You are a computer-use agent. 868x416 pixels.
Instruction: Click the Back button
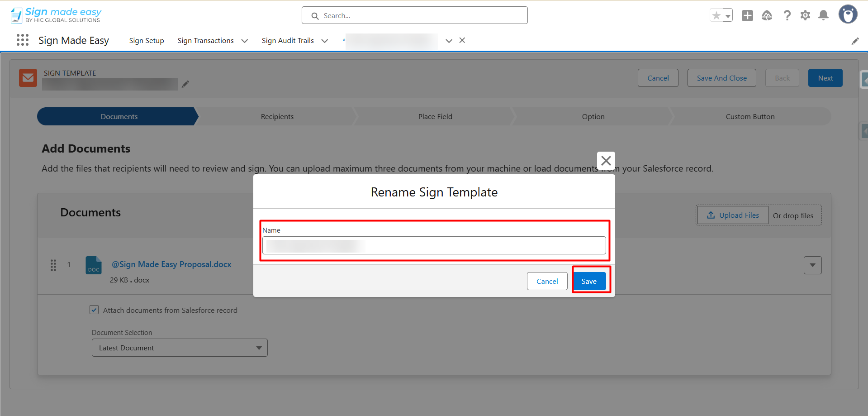(x=783, y=78)
